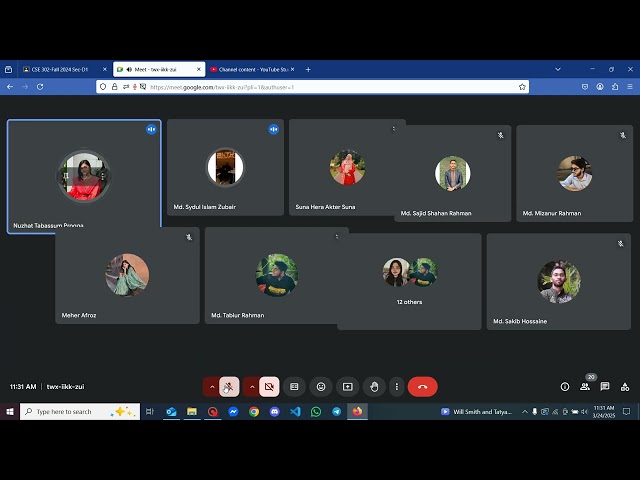640x480 pixels.
Task: Switch to the CSE 302-Fall 2024 Sec-01 tab
Action: (60, 69)
